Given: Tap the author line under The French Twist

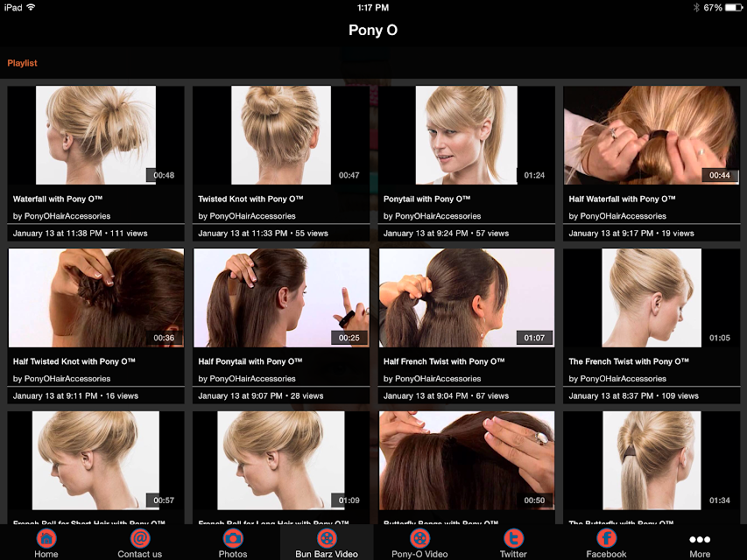Looking at the screenshot, I should 617,379.
